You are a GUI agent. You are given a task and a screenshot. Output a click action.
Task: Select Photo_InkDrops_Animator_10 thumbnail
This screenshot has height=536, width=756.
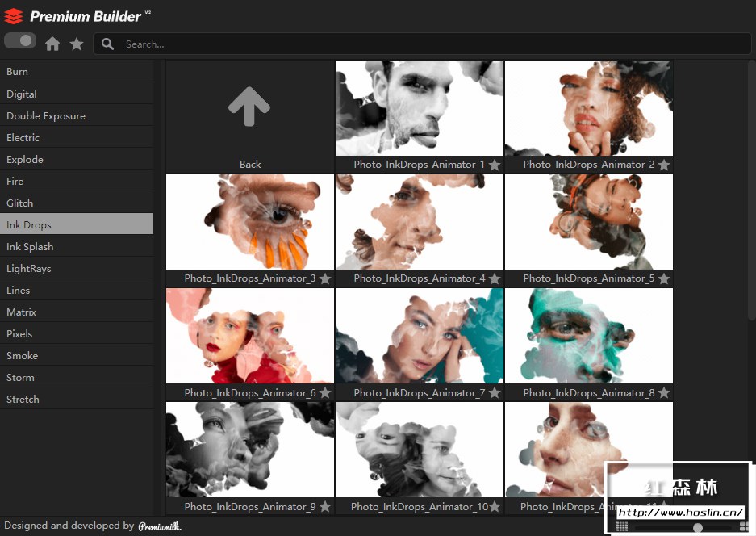pyautogui.click(x=420, y=450)
